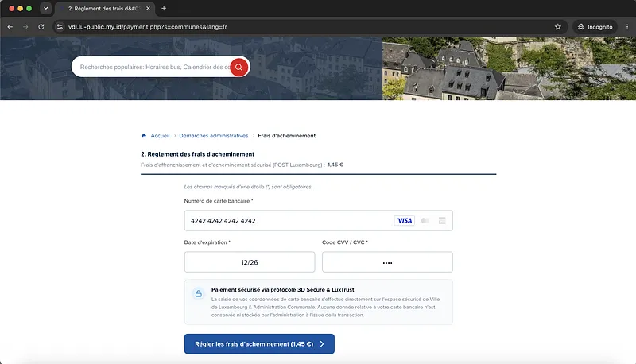Click the mandatory fields note in italics
This screenshot has width=636, height=364.
(x=248, y=187)
